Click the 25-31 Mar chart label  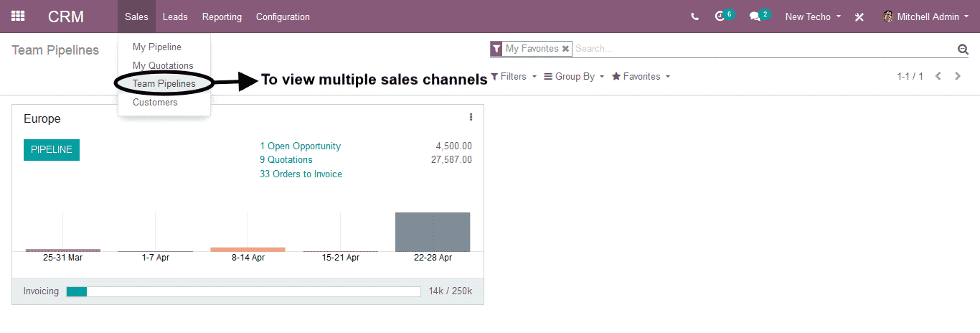tap(62, 258)
